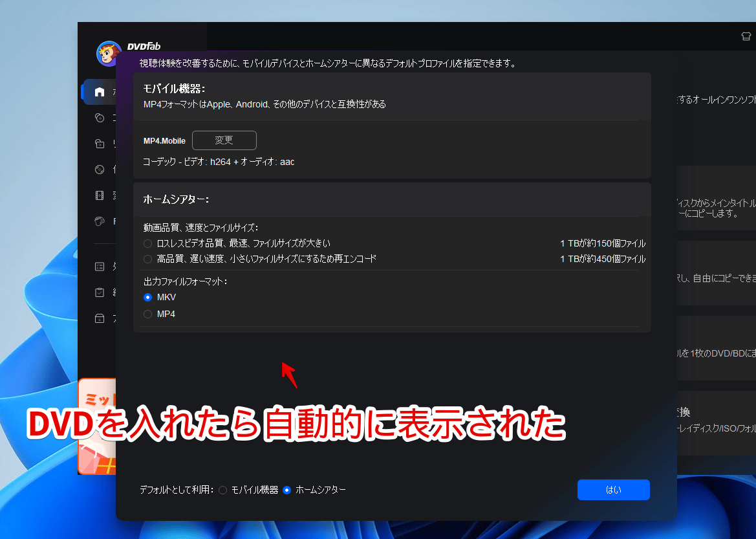Choose high-quality re-encode small file option

pyautogui.click(x=147, y=259)
